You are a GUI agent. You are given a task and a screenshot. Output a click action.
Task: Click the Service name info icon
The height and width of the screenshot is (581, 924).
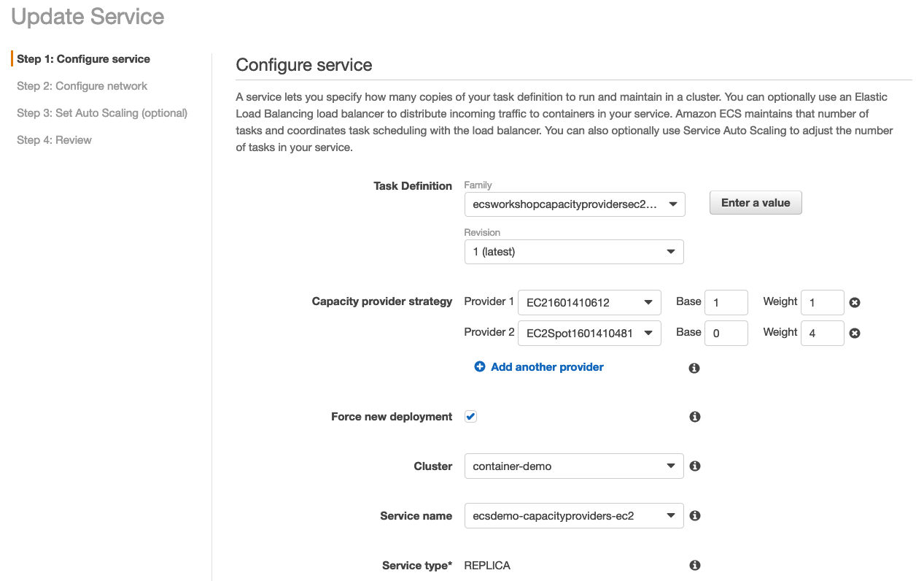pos(694,515)
